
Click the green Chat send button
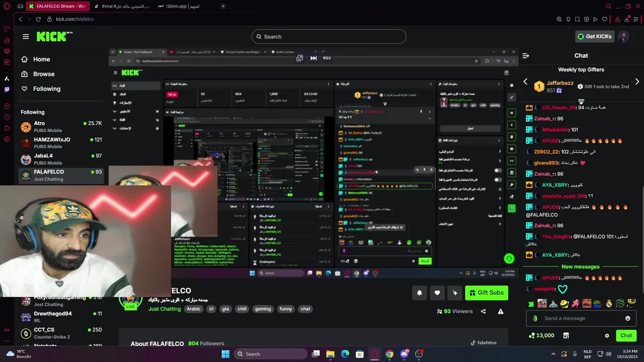[x=626, y=335]
